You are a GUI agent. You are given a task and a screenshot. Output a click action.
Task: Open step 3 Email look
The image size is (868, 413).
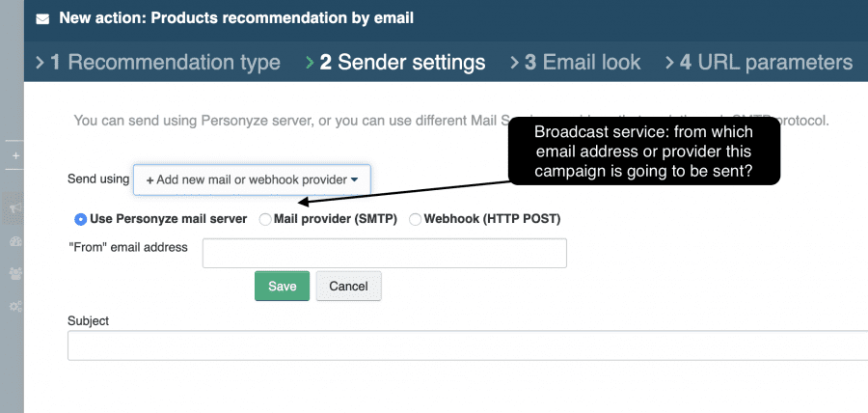[x=582, y=63]
